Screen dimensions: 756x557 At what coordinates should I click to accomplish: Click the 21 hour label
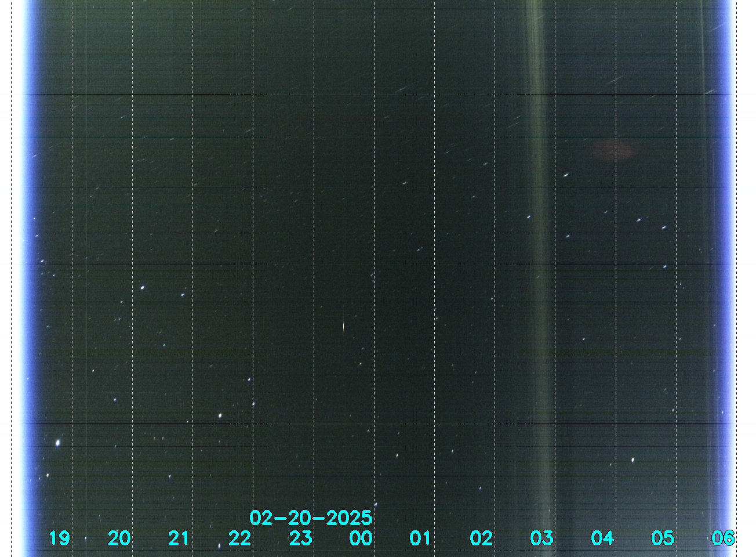[x=179, y=538]
